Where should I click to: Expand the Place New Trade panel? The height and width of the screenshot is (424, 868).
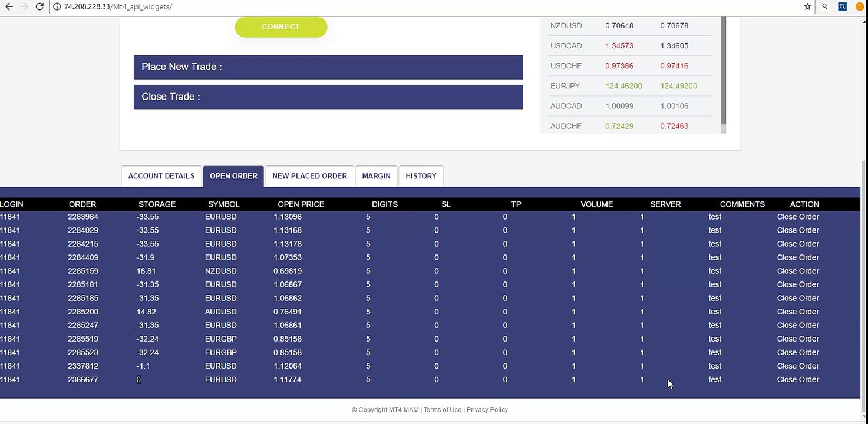[x=328, y=67]
